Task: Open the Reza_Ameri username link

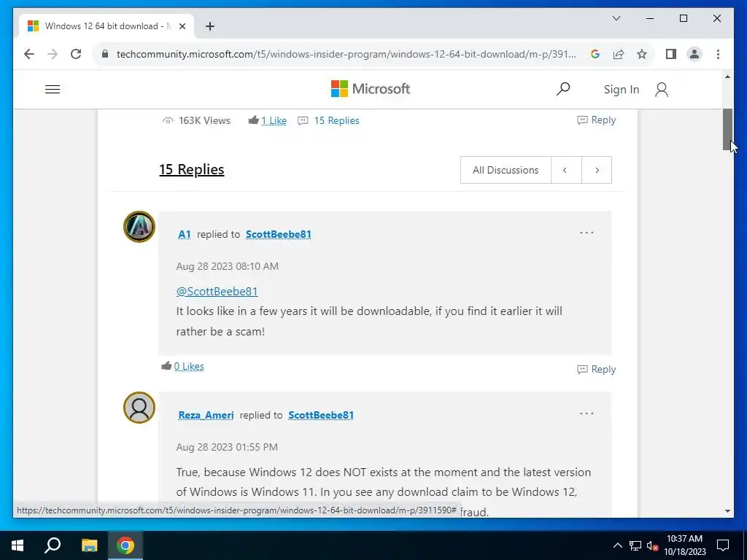Action: pyautogui.click(x=206, y=415)
